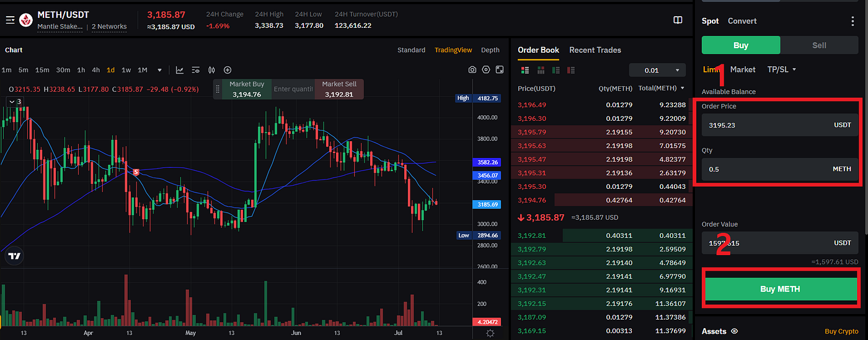This screenshot has width=868, height=340.
Task: Select ask price 3,194.76 in order book
Action: (x=532, y=200)
